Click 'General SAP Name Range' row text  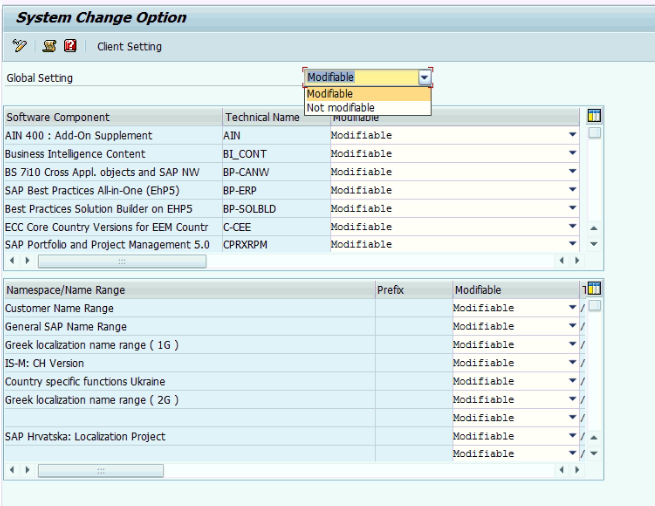tap(66, 327)
